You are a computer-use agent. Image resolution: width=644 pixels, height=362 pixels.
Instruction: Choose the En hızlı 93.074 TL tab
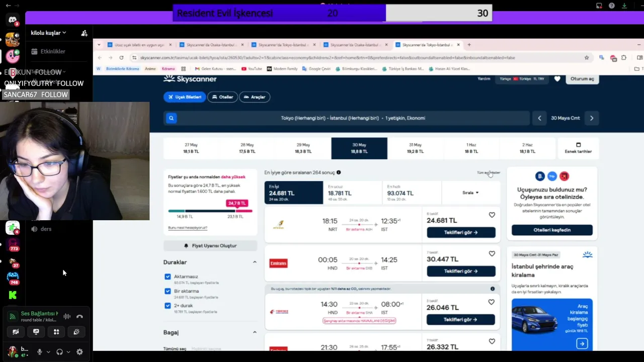tap(412, 193)
